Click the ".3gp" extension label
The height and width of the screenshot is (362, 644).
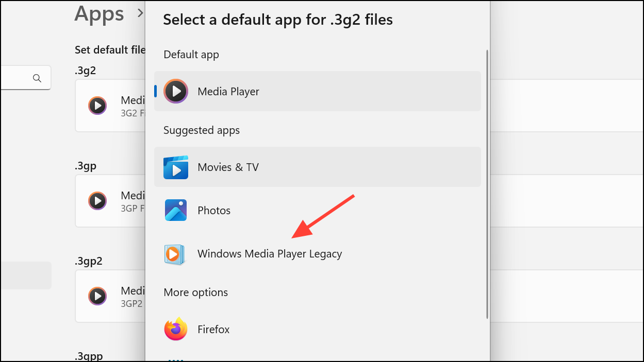pyautogui.click(x=86, y=166)
